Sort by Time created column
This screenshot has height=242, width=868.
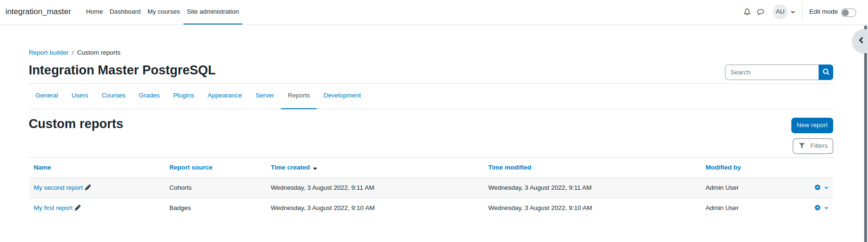pyautogui.click(x=290, y=168)
